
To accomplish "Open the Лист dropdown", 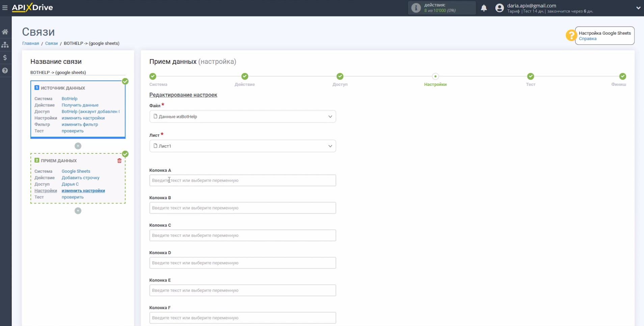I will (x=243, y=146).
